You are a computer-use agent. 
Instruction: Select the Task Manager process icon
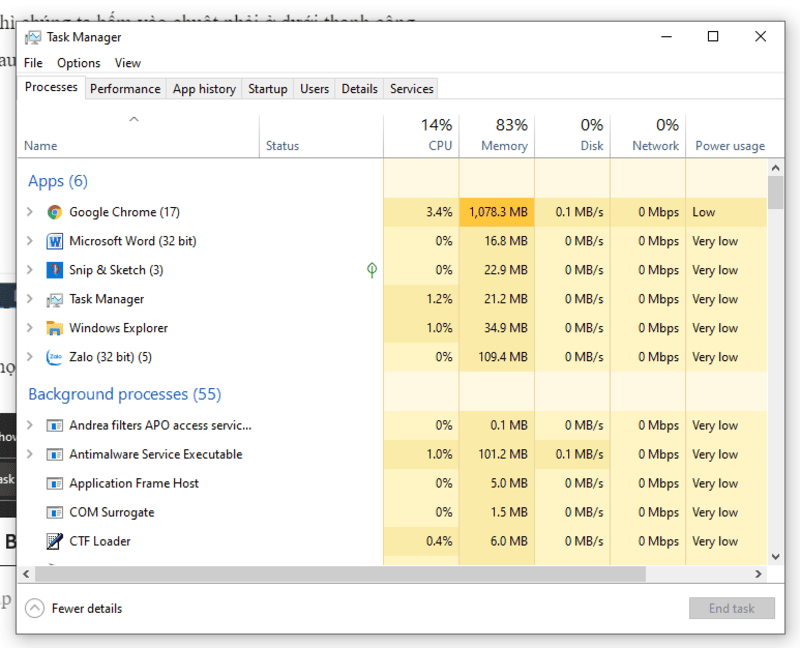[x=54, y=299]
